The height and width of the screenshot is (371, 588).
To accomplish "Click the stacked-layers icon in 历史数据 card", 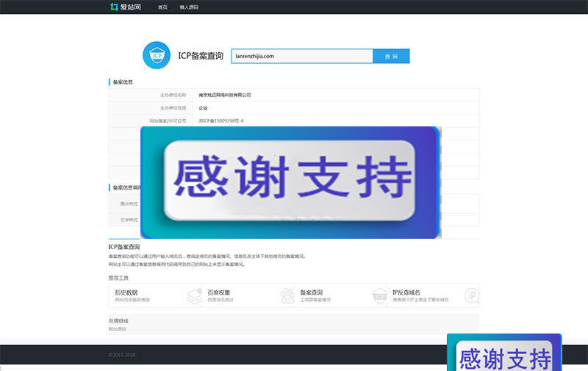I will pyautogui.click(x=193, y=296).
